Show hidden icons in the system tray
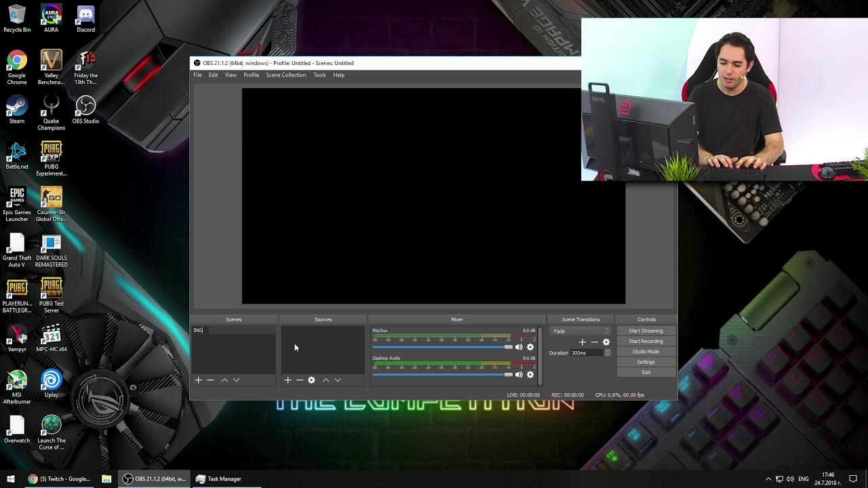 [x=768, y=479]
